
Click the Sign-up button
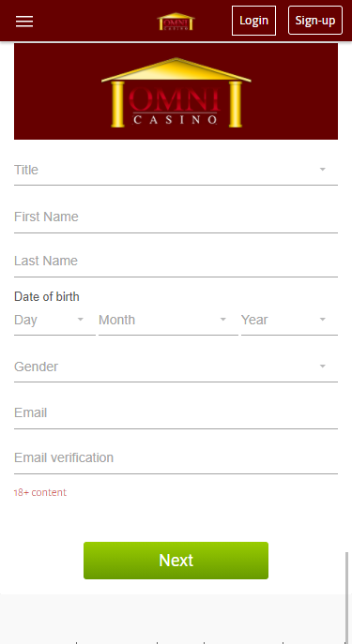[315, 20]
